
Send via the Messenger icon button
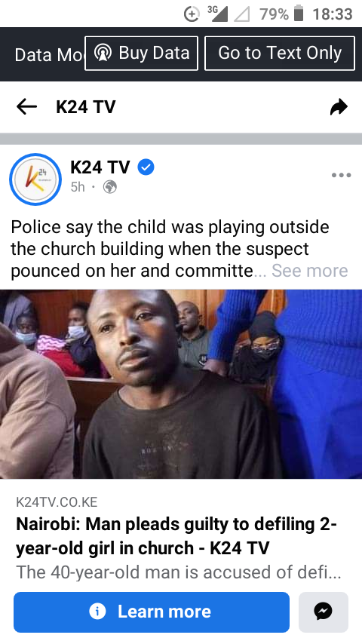(324, 612)
